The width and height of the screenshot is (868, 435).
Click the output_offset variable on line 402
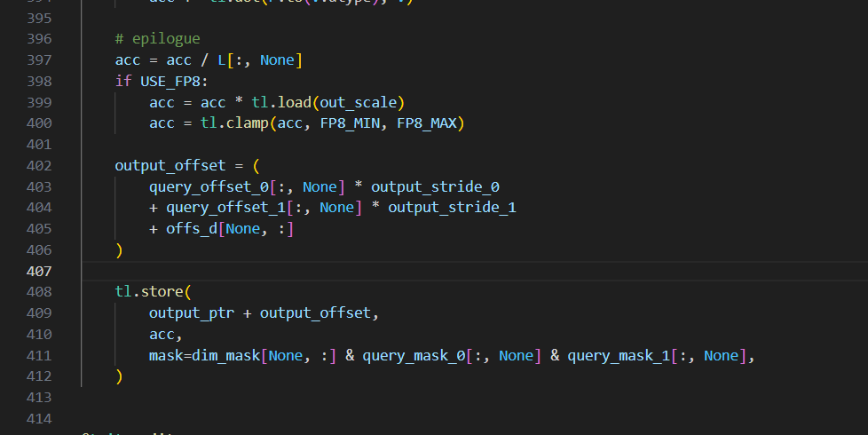pos(170,165)
